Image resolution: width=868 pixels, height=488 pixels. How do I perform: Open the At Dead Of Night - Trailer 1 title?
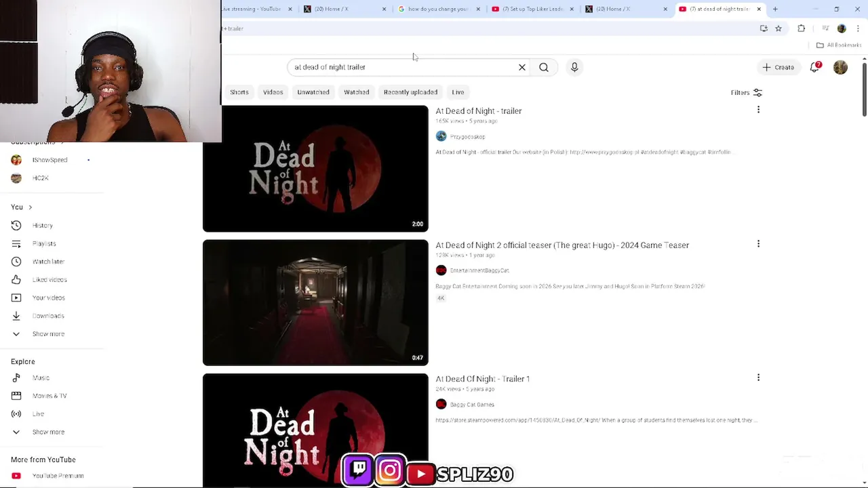click(x=483, y=379)
